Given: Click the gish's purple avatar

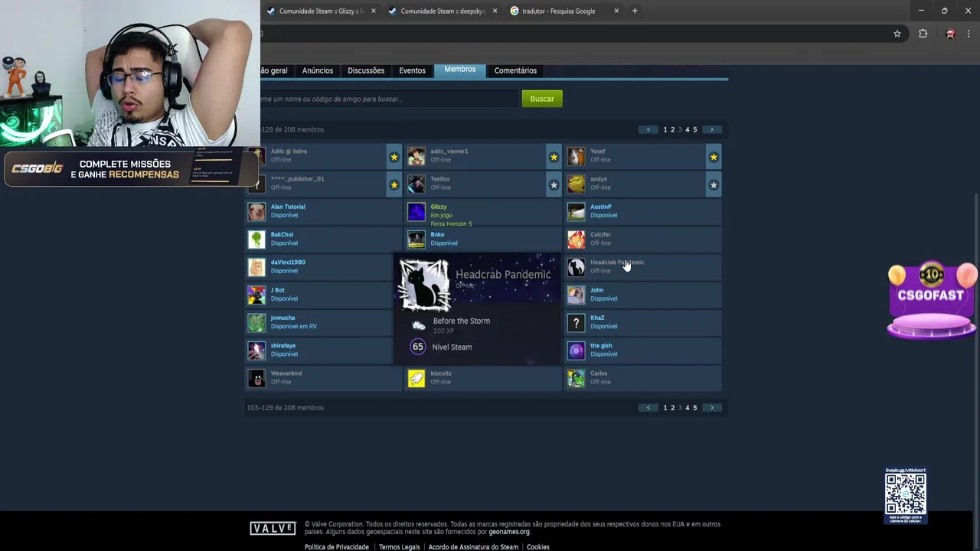Looking at the screenshot, I should point(577,350).
